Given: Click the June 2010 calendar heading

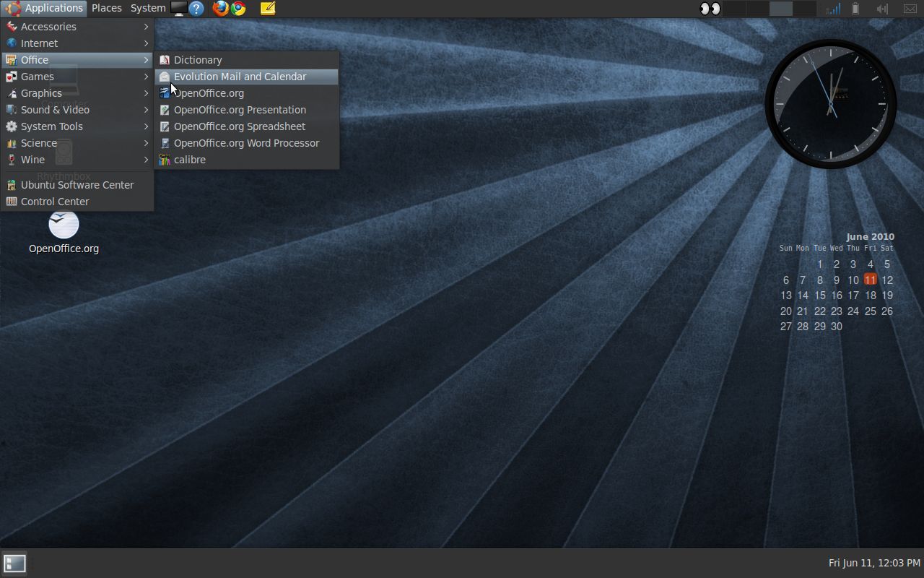Looking at the screenshot, I should tap(871, 236).
